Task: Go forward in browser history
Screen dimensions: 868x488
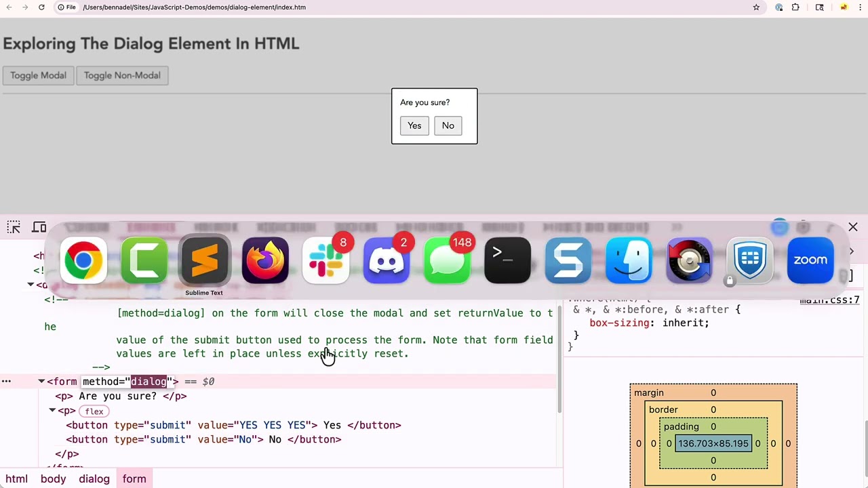Action: tap(25, 7)
